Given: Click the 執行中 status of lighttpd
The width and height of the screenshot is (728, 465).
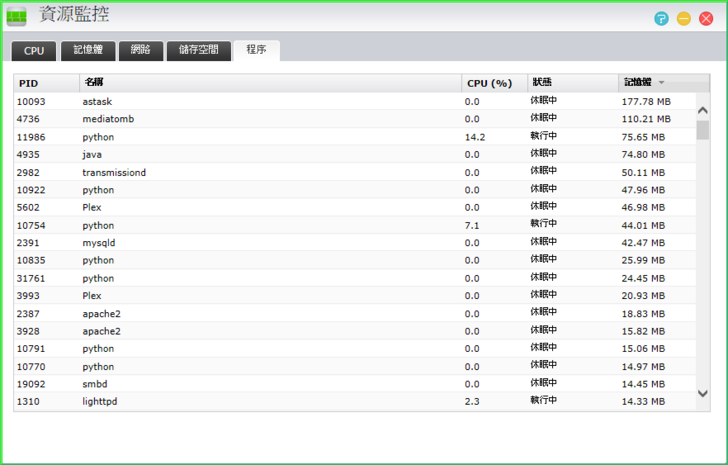Looking at the screenshot, I should [x=544, y=400].
